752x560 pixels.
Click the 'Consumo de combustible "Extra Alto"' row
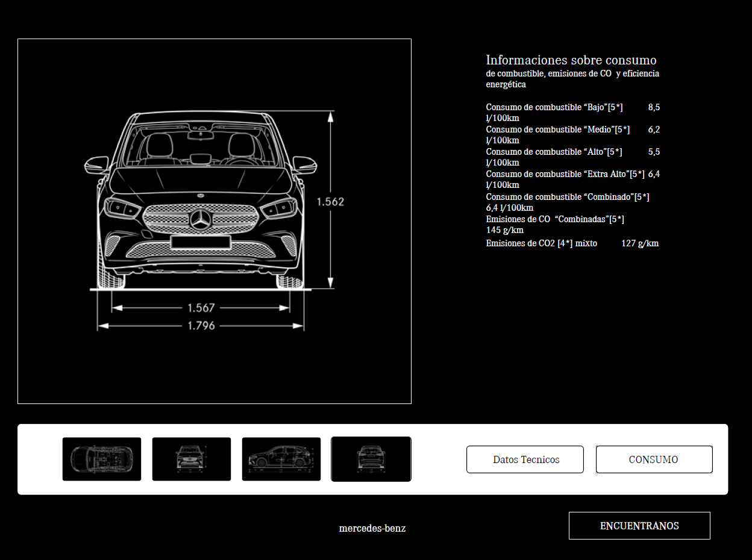tap(573, 179)
